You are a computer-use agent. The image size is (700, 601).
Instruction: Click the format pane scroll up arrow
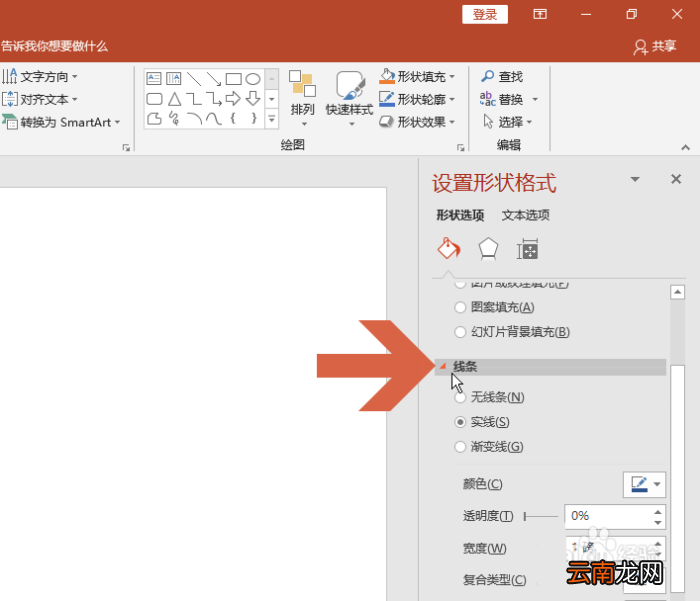677,292
